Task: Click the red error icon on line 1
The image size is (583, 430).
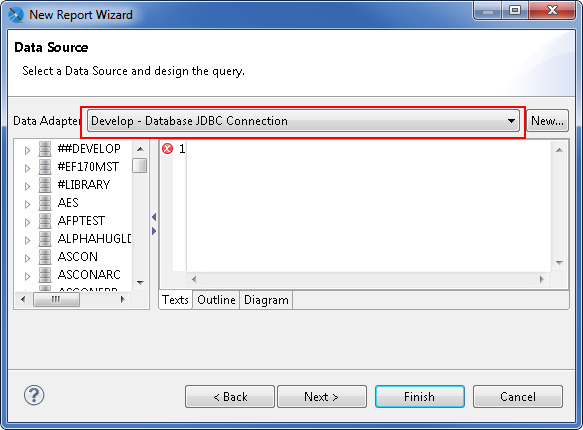Action: (167, 149)
